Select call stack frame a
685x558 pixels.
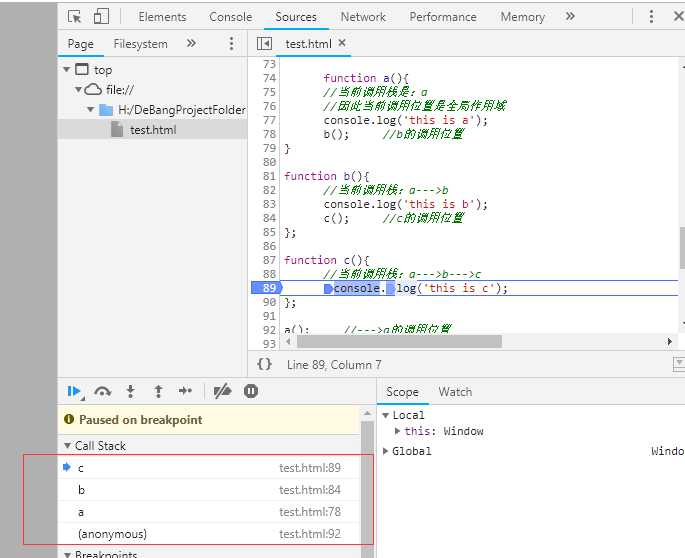pyautogui.click(x=210, y=512)
